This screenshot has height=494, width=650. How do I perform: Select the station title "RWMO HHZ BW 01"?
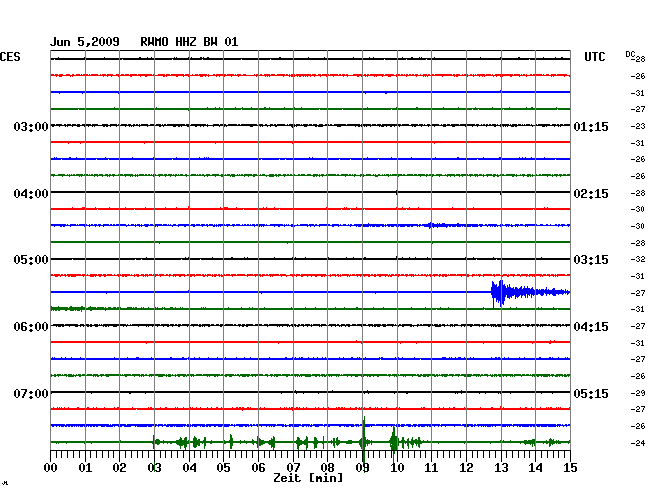189,42
